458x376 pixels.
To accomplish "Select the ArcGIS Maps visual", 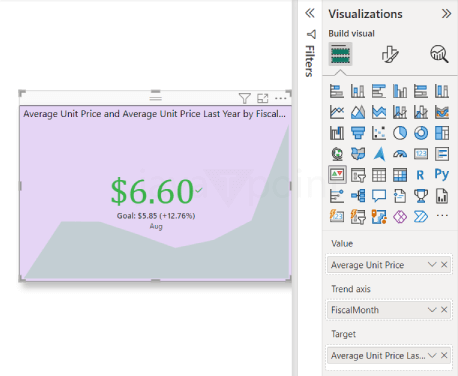I will pyautogui.click(x=379, y=217).
